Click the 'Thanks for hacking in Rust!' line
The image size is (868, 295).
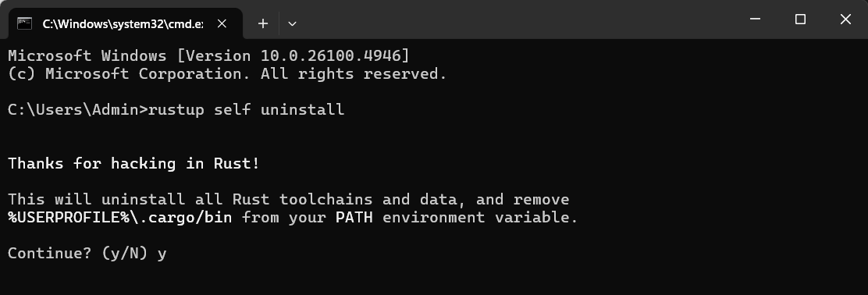coord(133,163)
